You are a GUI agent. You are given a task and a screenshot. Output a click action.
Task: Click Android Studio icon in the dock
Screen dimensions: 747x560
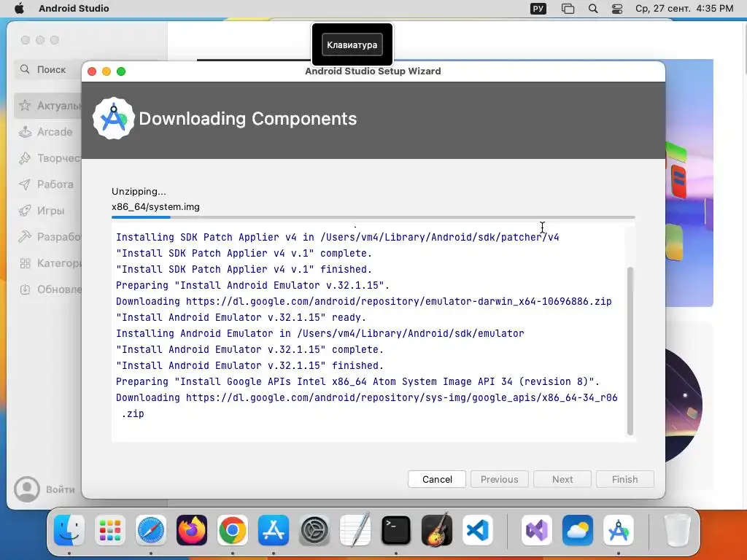tap(619, 530)
